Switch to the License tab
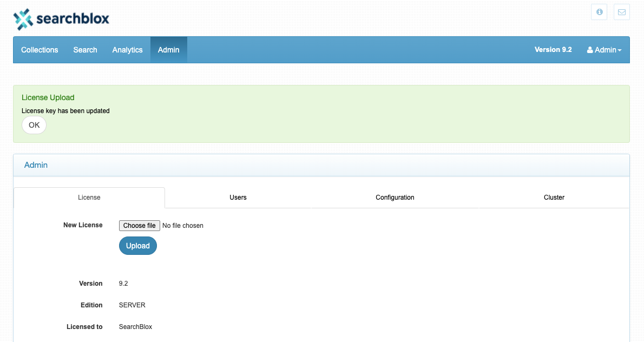The width and height of the screenshot is (644, 342). pyautogui.click(x=89, y=198)
